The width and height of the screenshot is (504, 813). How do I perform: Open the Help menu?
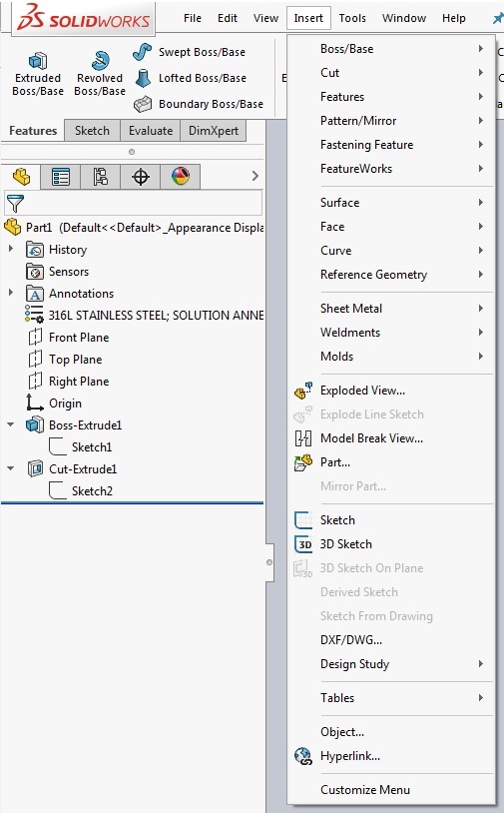454,18
